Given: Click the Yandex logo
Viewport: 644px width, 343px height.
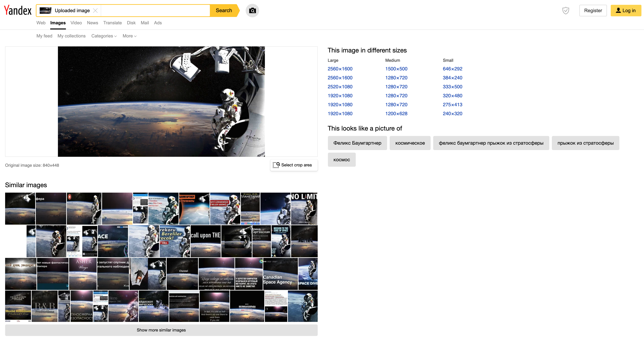Looking at the screenshot, I should click(18, 11).
